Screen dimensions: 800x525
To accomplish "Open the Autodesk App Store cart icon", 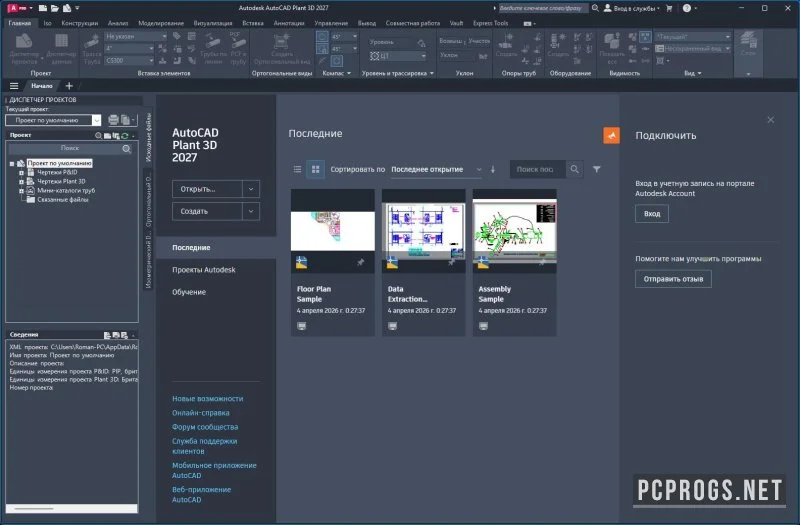I will (669, 8).
